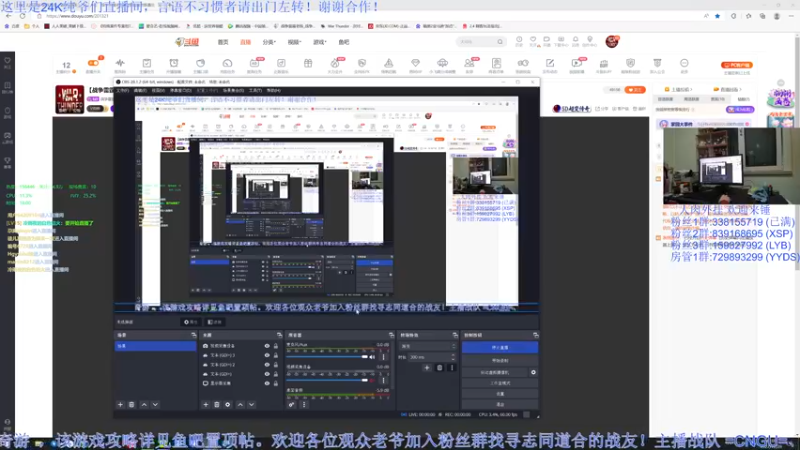Unlock the 显示器采集 source
Image resolution: width=800 pixels, height=450 pixels.
[276, 383]
